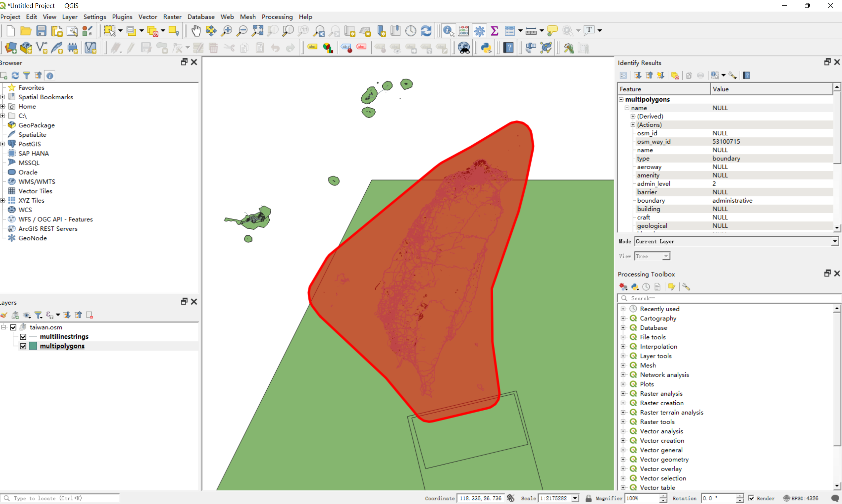Toggle the Render checkbox in status bar
Screen dimensions: 842x504
click(751, 498)
